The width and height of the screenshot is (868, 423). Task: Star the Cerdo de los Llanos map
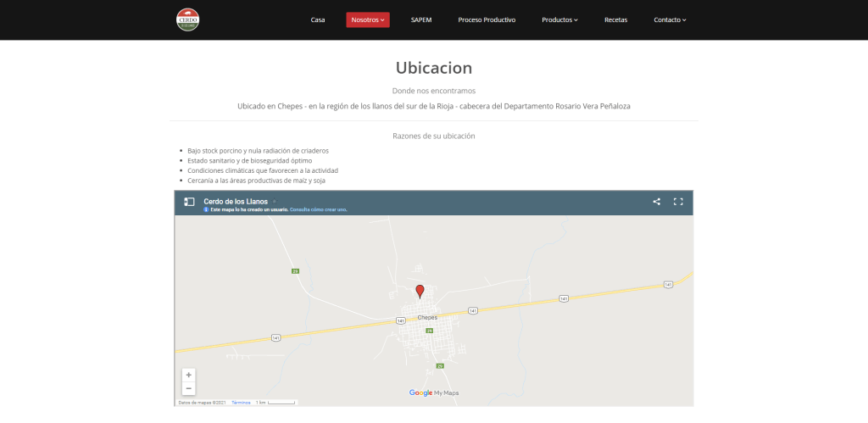tap(274, 202)
